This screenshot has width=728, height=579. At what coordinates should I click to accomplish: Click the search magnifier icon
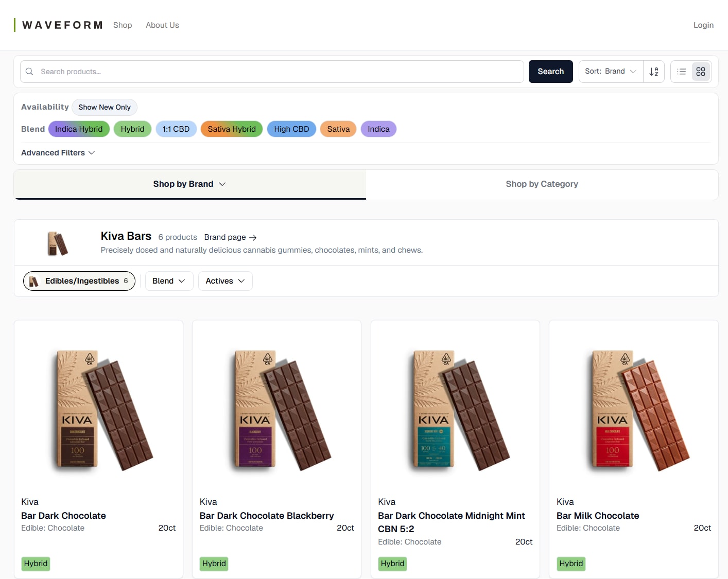(x=29, y=72)
